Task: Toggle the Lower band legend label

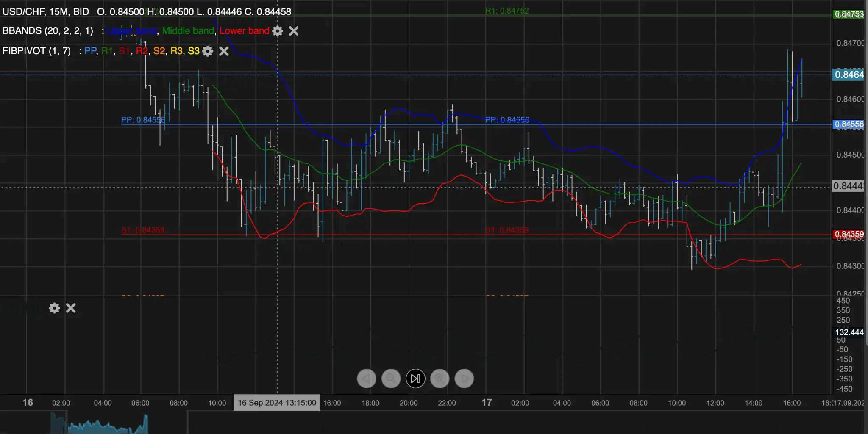Action: (x=244, y=31)
